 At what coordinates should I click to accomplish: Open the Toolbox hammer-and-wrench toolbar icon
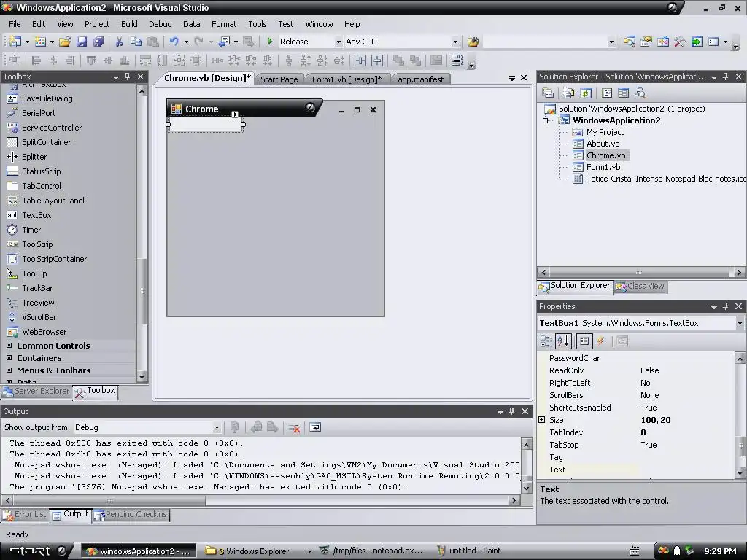tap(679, 42)
